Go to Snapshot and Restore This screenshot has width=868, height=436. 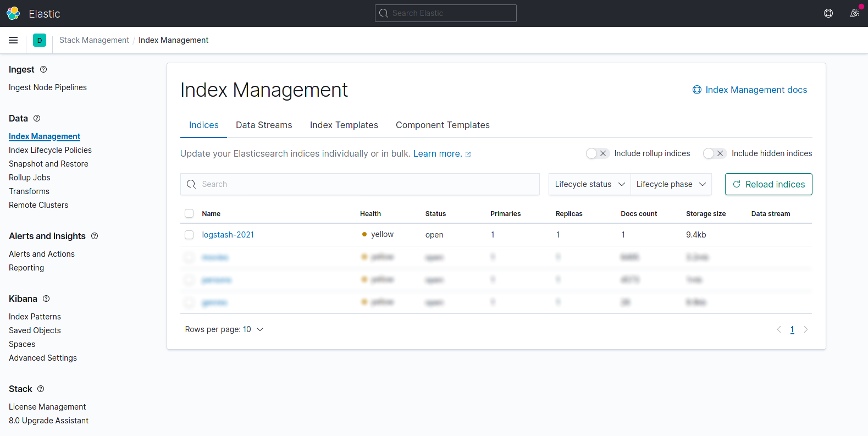point(48,164)
